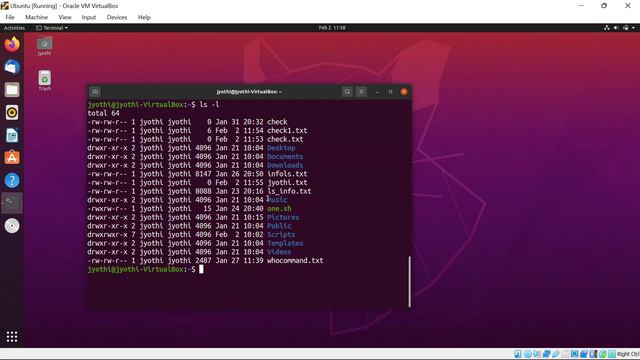This screenshot has width=640, height=360.
Task: Open LibreOffice Writer from the dock
Action: [x=12, y=135]
